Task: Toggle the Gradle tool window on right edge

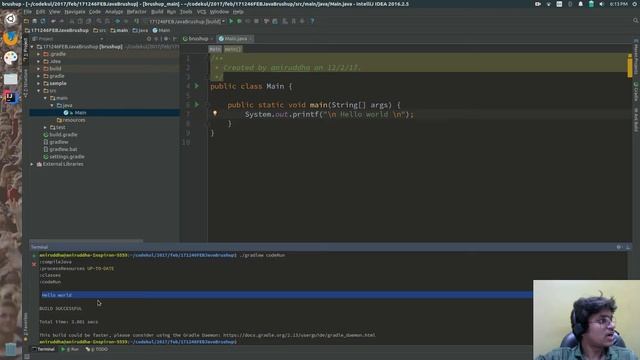Action: pyautogui.click(x=636, y=91)
